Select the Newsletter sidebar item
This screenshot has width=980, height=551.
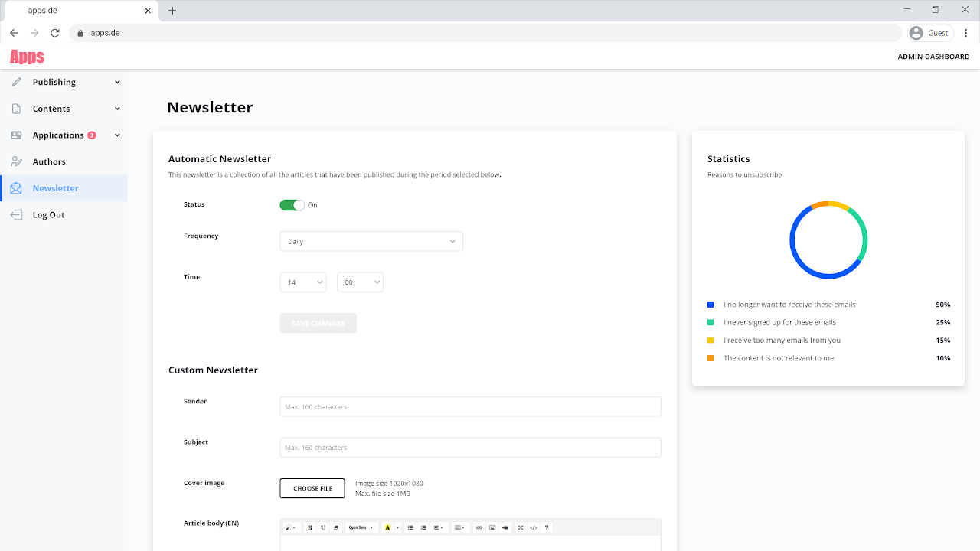64,188
